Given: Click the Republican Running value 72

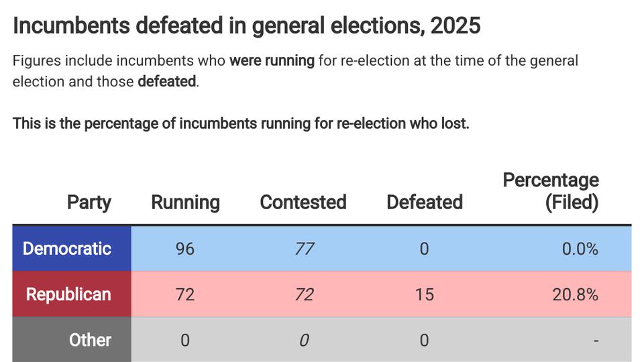Looking at the screenshot, I should click(x=185, y=294).
